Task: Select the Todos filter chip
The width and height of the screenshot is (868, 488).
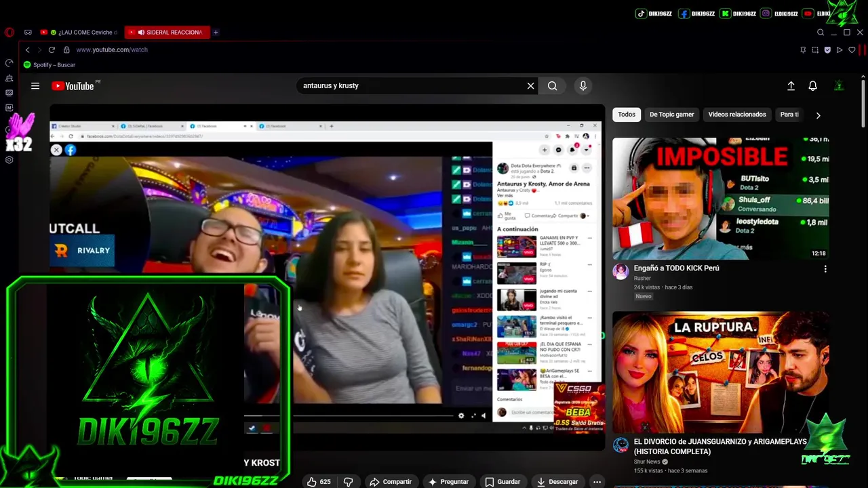Action: coord(627,115)
